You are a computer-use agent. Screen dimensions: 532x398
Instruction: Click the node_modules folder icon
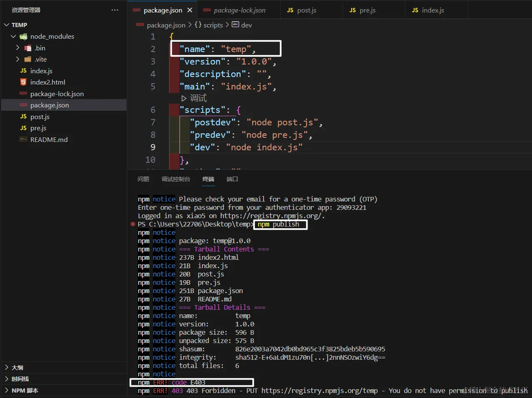(23, 37)
